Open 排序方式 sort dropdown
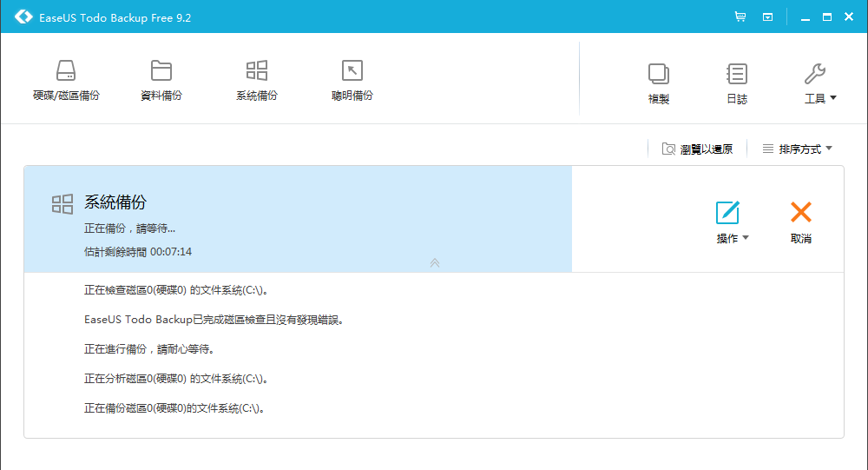This screenshot has width=868, height=470. click(797, 149)
